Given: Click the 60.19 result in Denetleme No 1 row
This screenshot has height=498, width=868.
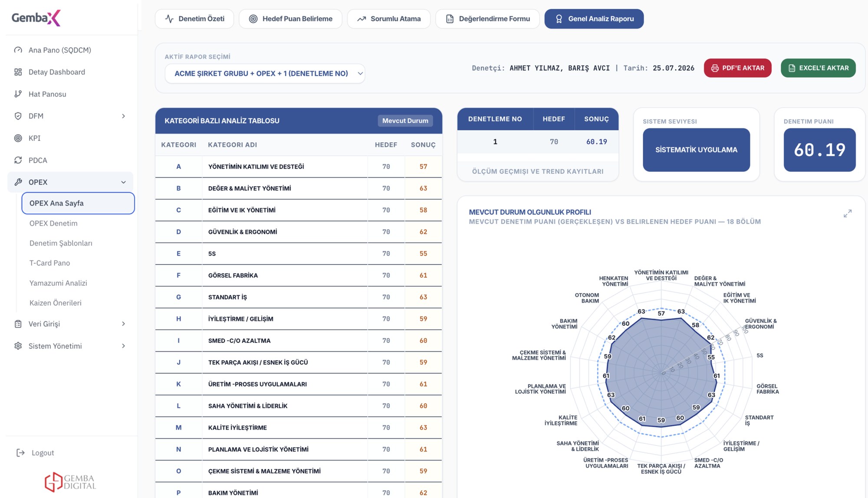Looking at the screenshot, I should [596, 142].
